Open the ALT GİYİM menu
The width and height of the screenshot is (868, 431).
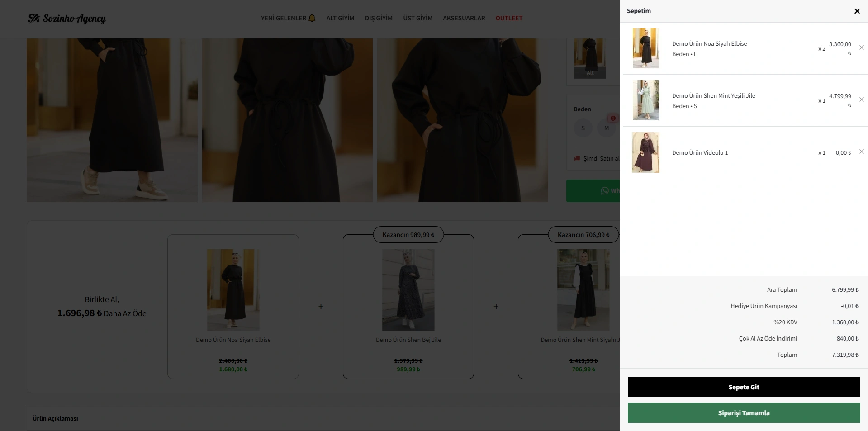340,19
